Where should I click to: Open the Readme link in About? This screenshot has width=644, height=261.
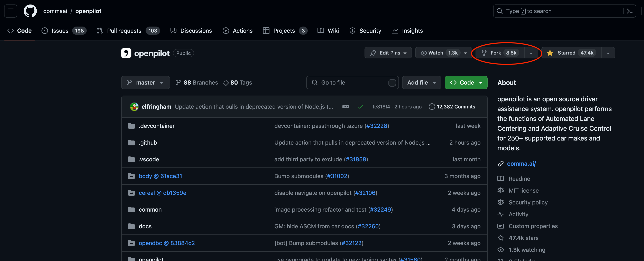[519, 178]
